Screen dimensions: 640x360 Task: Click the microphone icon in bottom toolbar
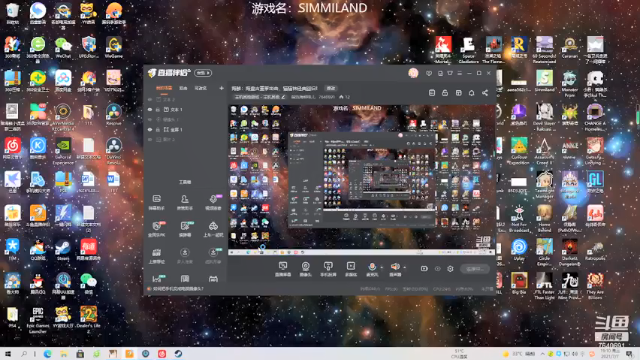(372, 267)
